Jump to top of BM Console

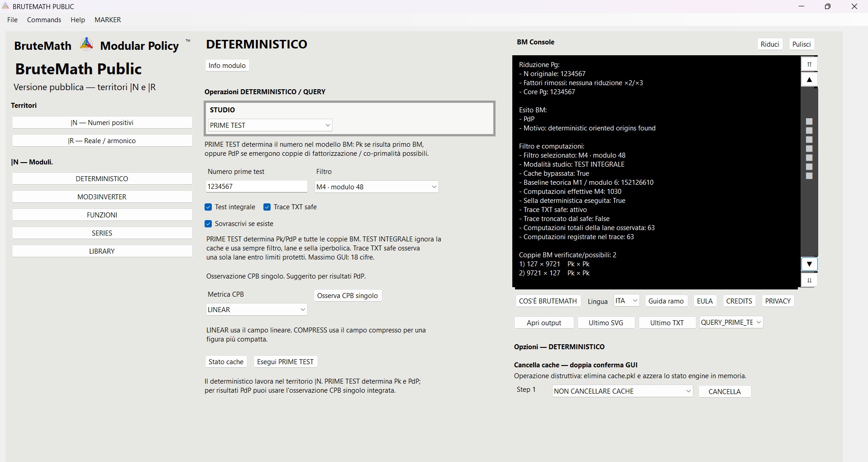(809, 64)
